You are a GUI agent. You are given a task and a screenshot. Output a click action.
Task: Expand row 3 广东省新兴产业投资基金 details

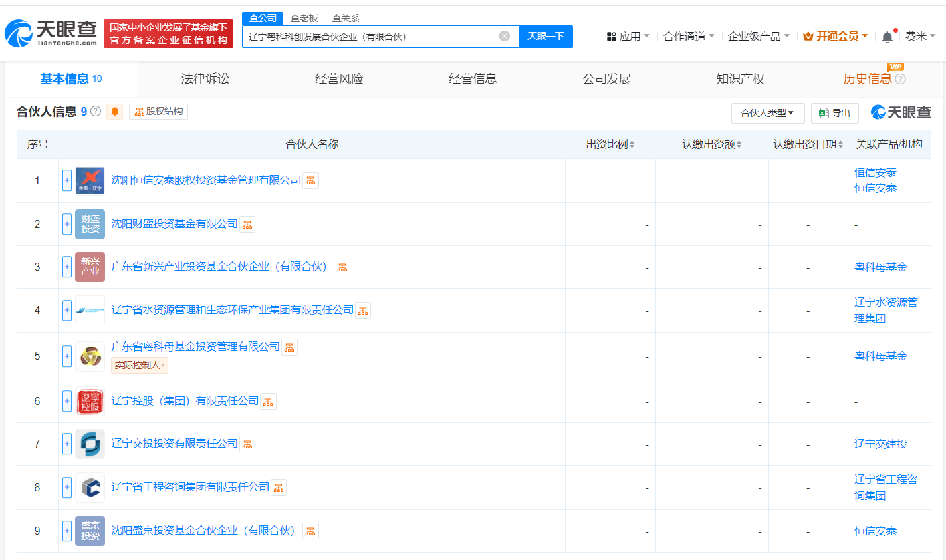coord(67,267)
